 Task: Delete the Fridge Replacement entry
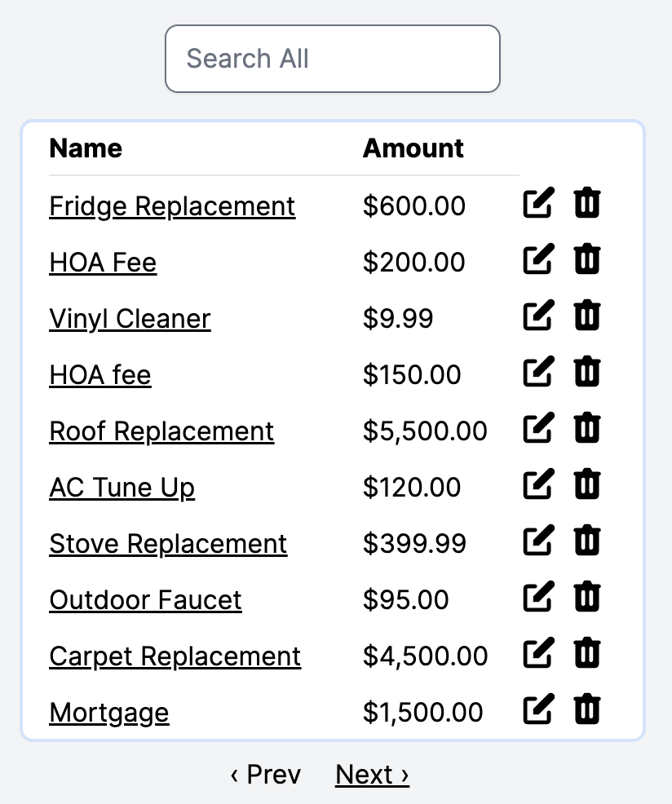pyautogui.click(x=587, y=203)
